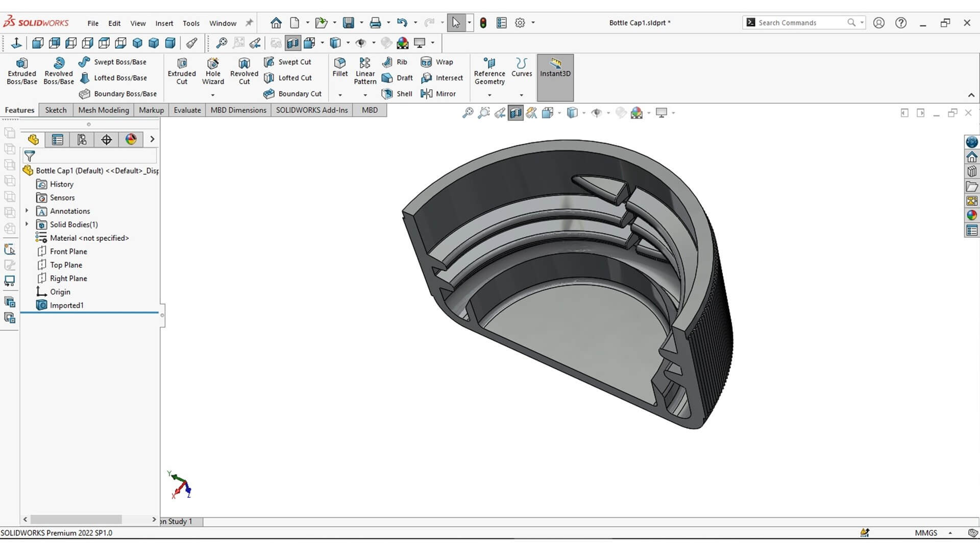
Task: Open the Insert menu
Action: click(x=164, y=23)
